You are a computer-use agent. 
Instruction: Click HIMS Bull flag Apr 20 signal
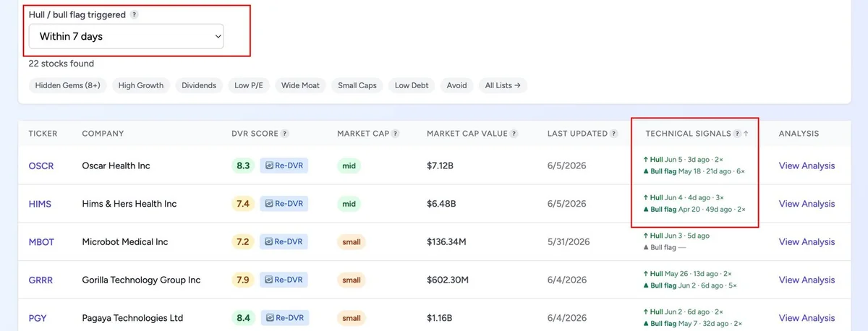(x=694, y=210)
